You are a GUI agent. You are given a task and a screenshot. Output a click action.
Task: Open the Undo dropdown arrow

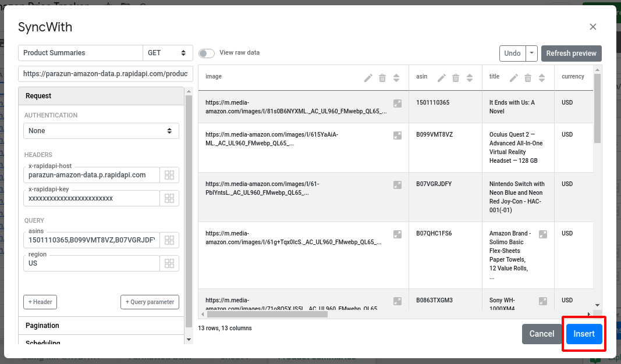click(531, 53)
